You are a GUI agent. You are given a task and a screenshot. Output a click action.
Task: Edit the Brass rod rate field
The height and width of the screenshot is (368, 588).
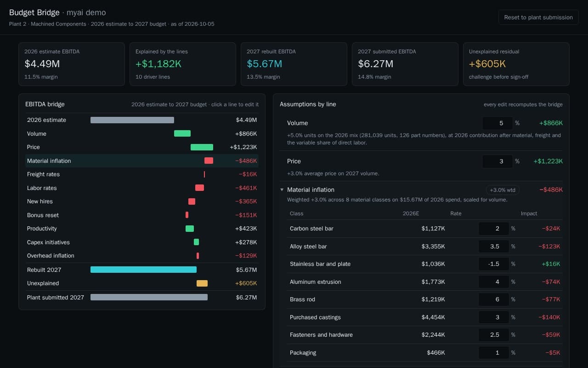494,299
